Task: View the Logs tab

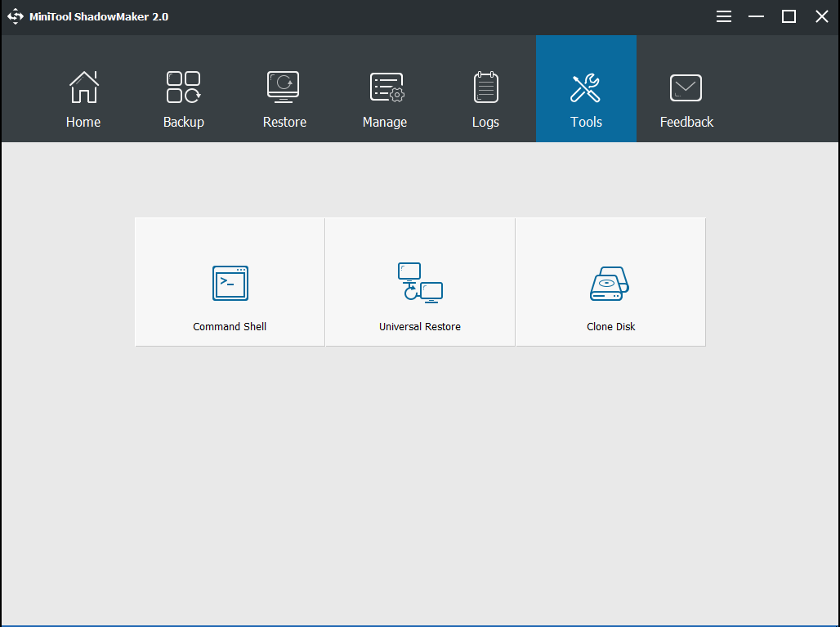Action: point(485,89)
